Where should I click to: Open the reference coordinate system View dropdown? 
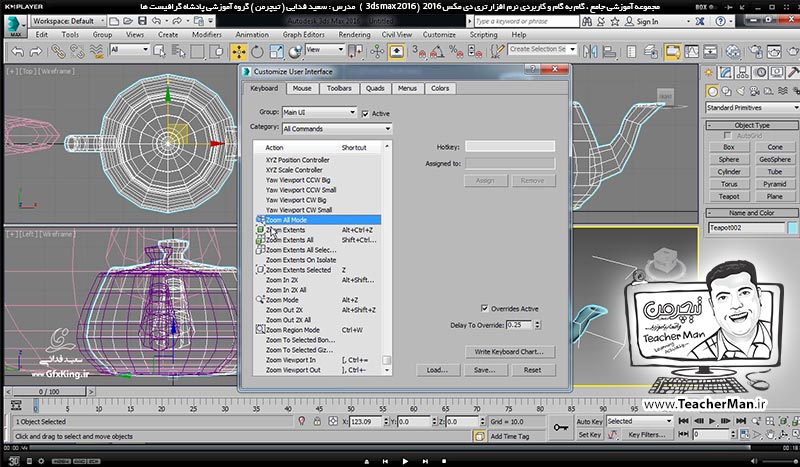click(325, 50)
